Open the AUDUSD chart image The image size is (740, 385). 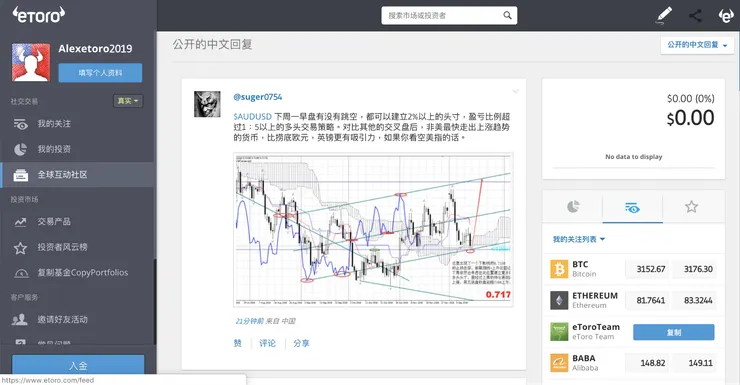click(373, 230)
